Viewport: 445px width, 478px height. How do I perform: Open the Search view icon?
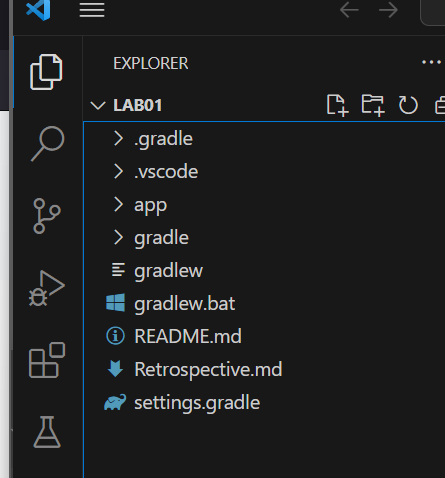(x=47, y=144)
